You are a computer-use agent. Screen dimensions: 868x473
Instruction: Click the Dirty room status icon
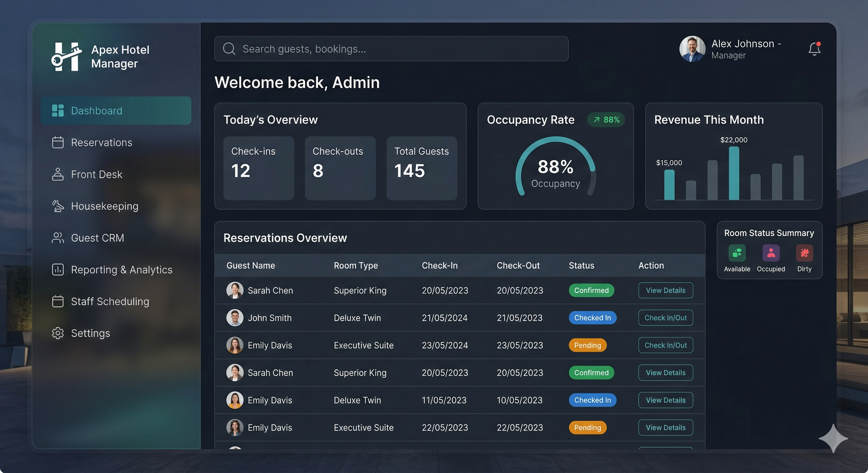click(x=804, y=253)
